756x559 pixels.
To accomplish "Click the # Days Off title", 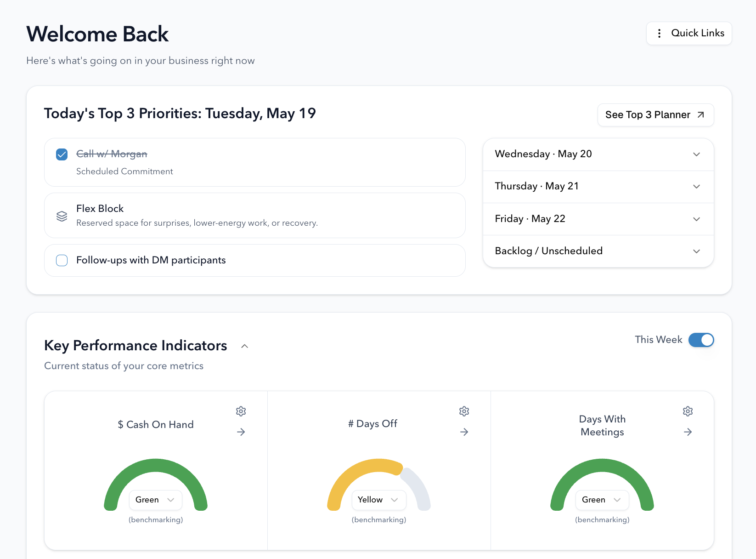I will coord(372,424).
